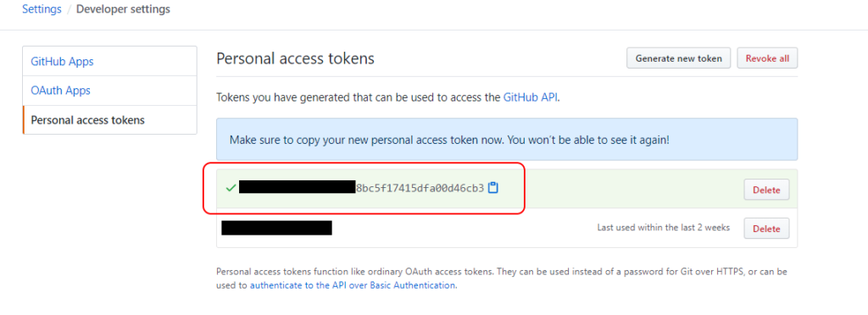Copy the new token with clipboard icon
868x315 pixels.
[493, 188]
